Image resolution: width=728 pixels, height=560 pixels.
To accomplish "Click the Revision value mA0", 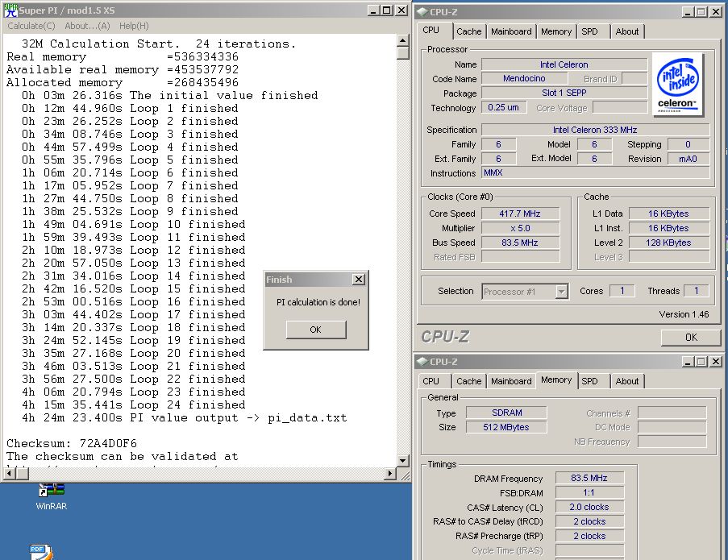I will (x=688, y=159).
